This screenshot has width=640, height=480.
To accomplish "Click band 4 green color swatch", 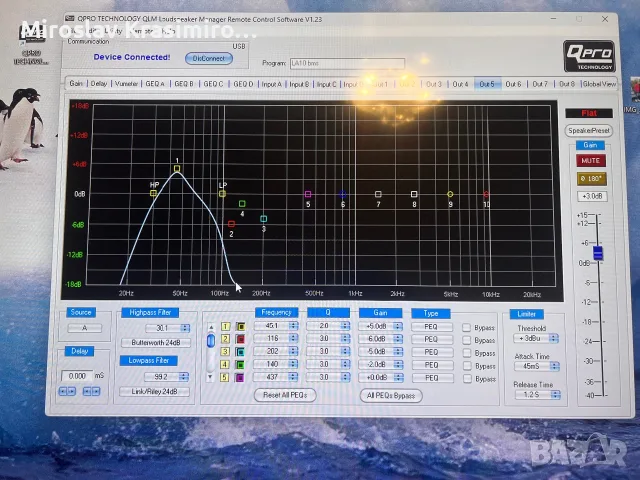I will click(240, 364).
